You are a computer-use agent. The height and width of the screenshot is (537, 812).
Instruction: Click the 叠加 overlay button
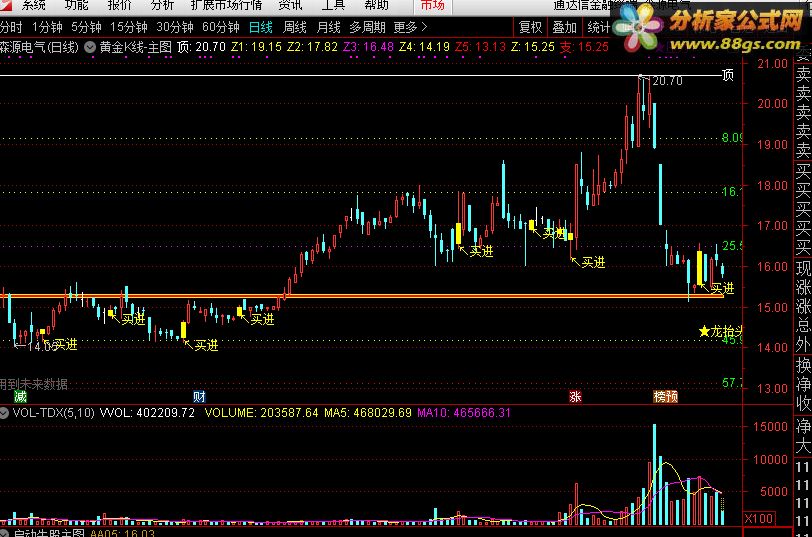[564, 27]
